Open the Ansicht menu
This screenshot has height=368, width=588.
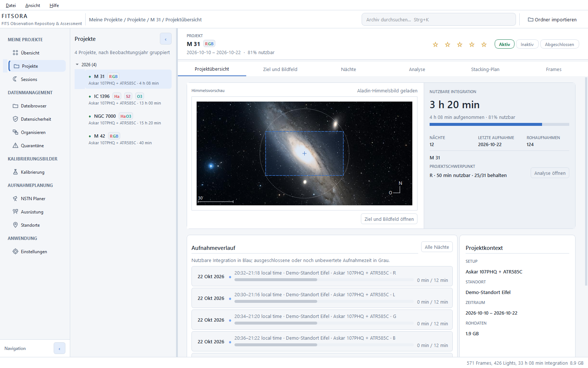33,6
